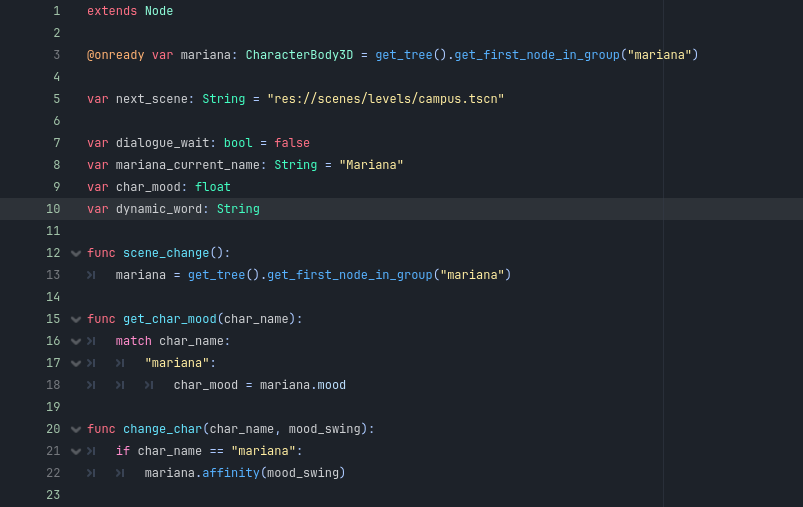Click the campus.tscn resource path string
This screenshot has width=803, height=507.
(x=385, y=99)
